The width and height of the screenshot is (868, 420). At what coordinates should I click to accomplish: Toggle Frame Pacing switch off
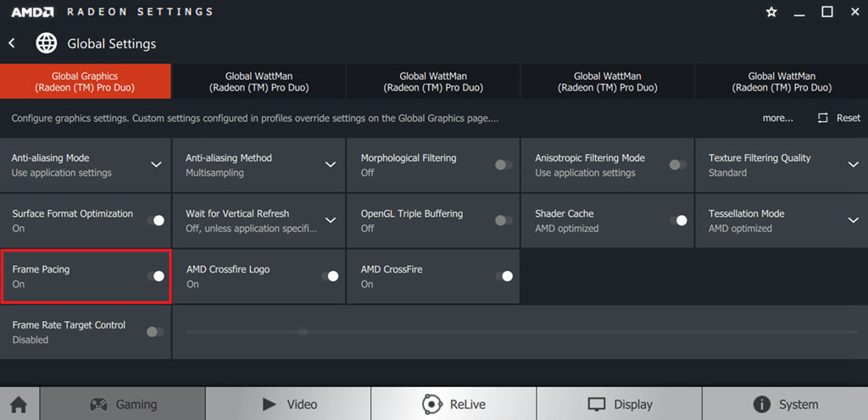(x=156, y=276)
